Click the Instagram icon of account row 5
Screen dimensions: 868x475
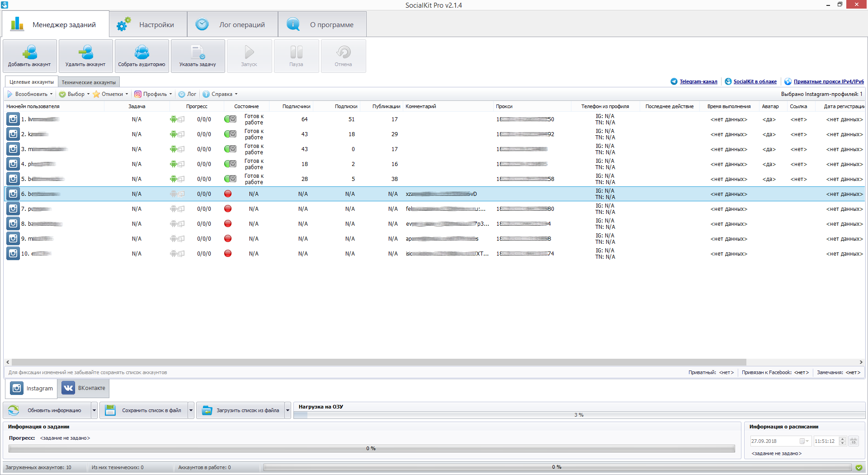[x=13, y=179]
